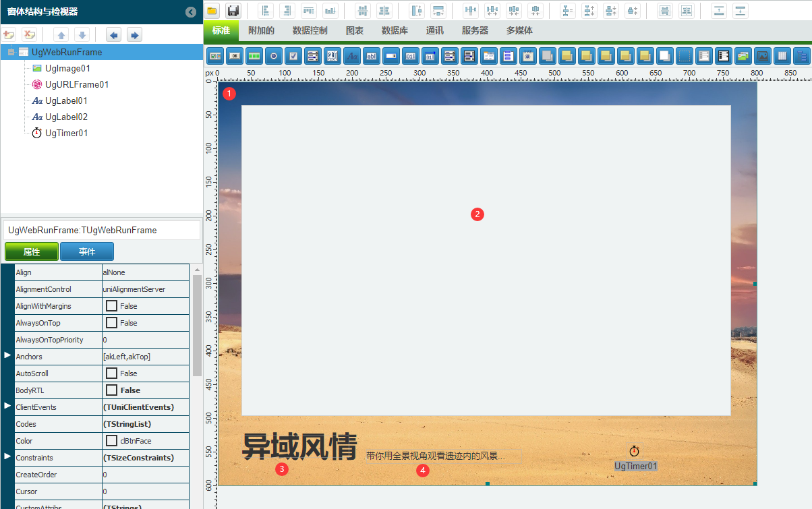812x509 pixels.
Task: Click the open folder icon in the top toolbar
Action: [x=212, y=11]
